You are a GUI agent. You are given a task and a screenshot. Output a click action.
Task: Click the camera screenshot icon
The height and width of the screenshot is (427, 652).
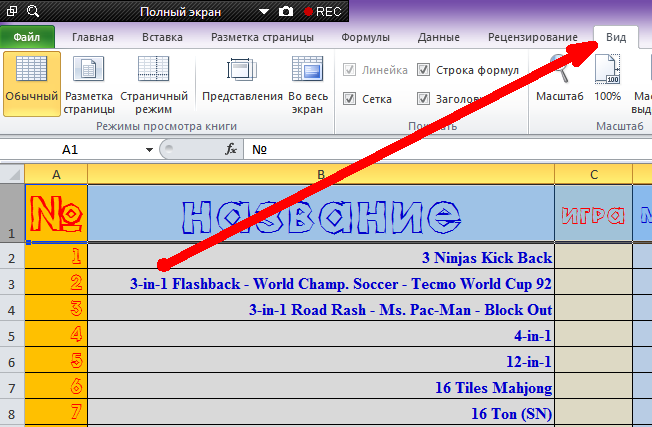click(286, 12)
